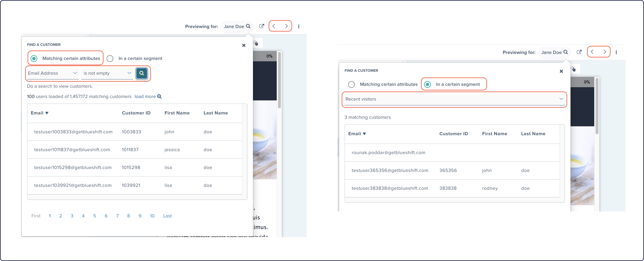
Task: Close the Find a Customer dialog
Action: [x=244, y=45]
